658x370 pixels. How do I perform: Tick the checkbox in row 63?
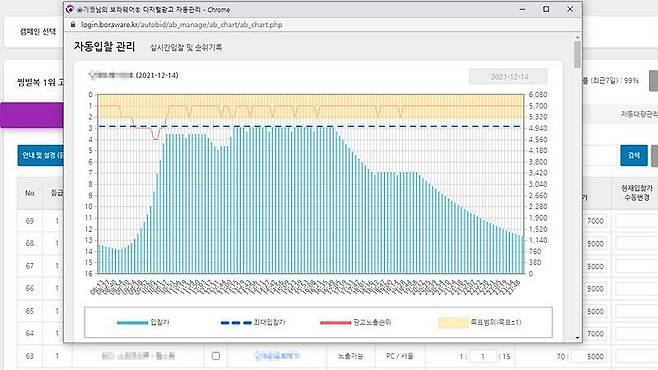coord(216,356)
